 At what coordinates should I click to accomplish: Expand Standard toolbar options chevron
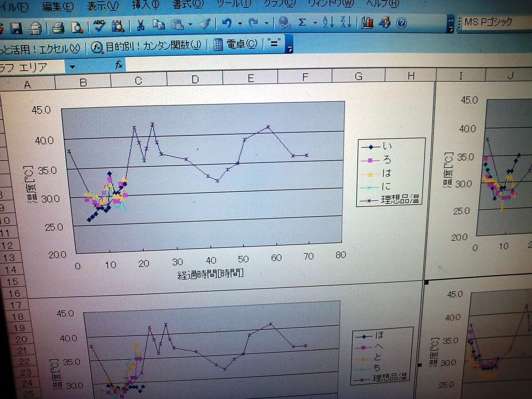(451, 24)
